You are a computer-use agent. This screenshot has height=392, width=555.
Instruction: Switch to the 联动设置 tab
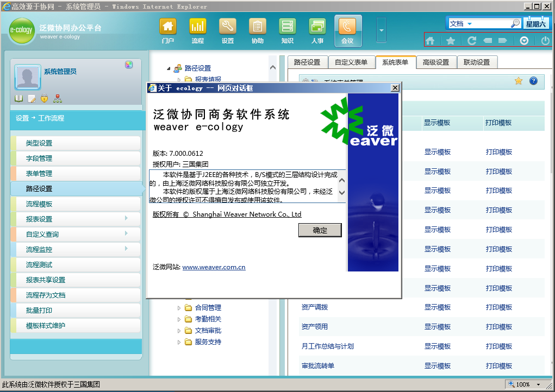point(477,62)
